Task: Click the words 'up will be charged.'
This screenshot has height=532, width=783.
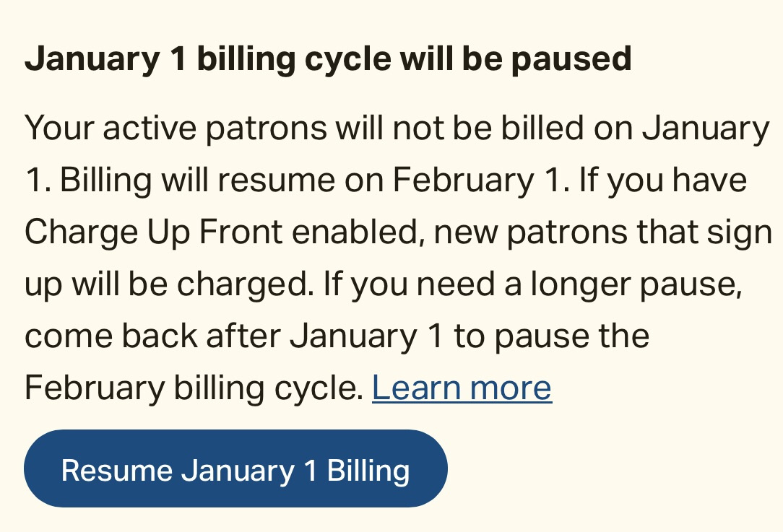Action: [x=169, y=284]
